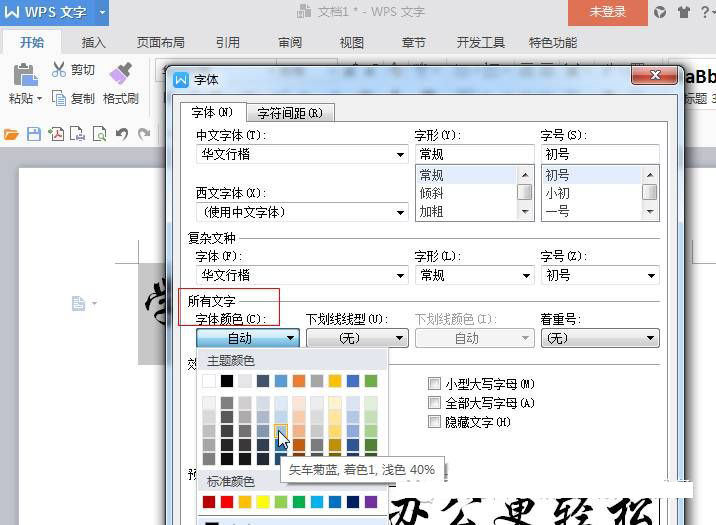Expand the 着重号 emphasis mark dropdown

point(652,339)
